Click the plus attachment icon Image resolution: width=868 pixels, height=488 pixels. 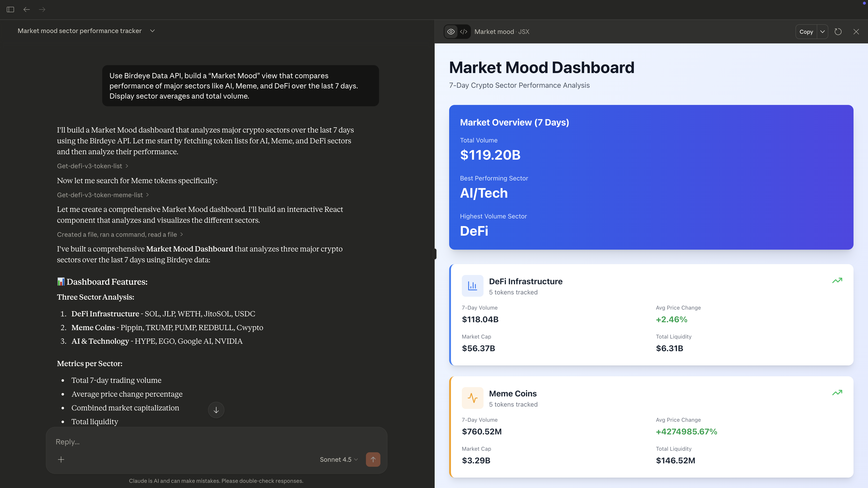(x=61, y=459)
